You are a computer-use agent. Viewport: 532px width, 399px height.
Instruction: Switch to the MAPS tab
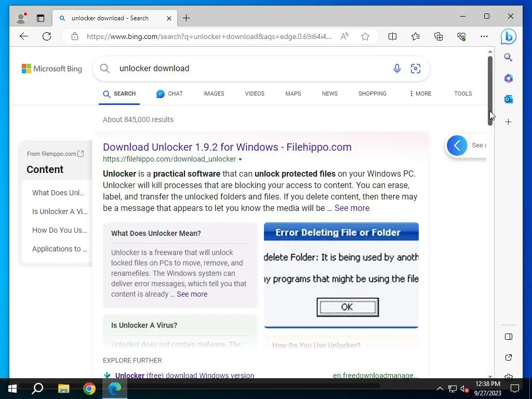(293, 94)
